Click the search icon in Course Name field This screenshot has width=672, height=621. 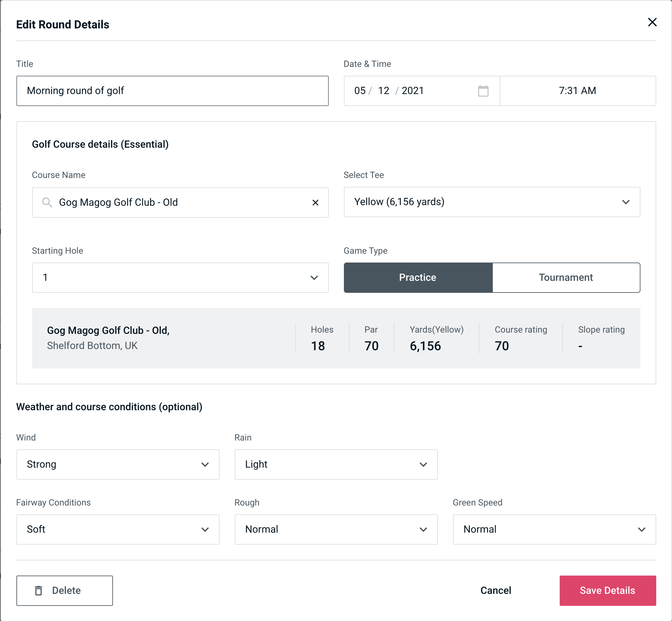coord(47,203)
